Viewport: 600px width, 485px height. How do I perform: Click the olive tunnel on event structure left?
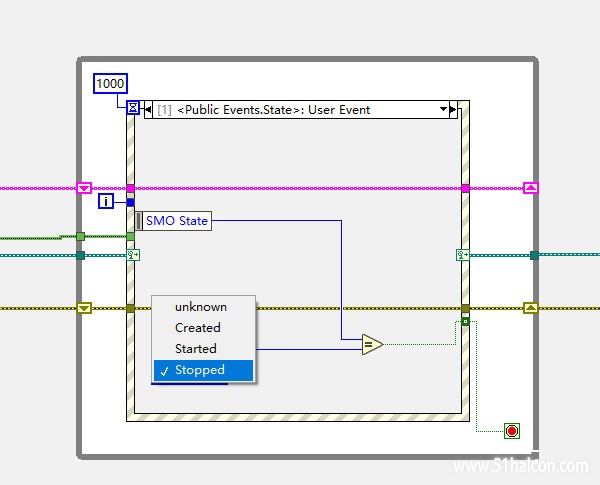[x=130, y=308]
